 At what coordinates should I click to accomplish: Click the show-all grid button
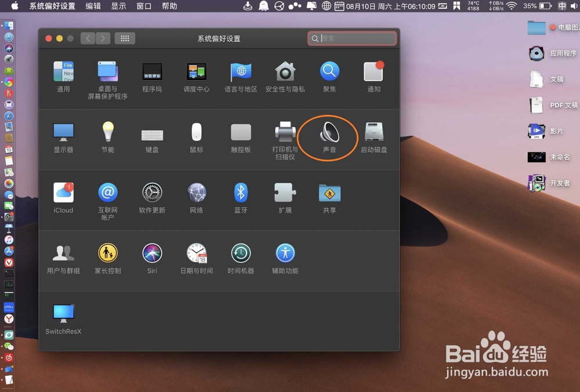click(125, 38)
